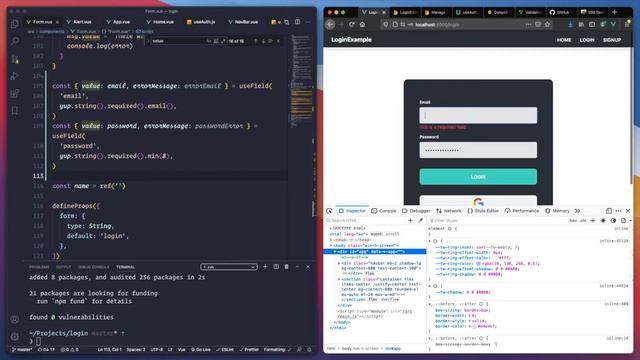Close the VS Code terminal panel
640x360 pixels.
pos(308,267)
